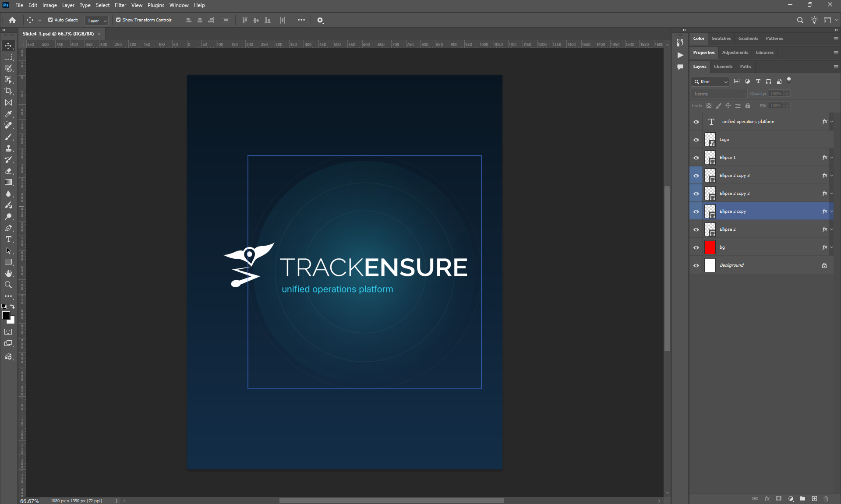This screenshot has height=504, width=841.
Task: Hide the Logo layer
Action: pos(696,140)
